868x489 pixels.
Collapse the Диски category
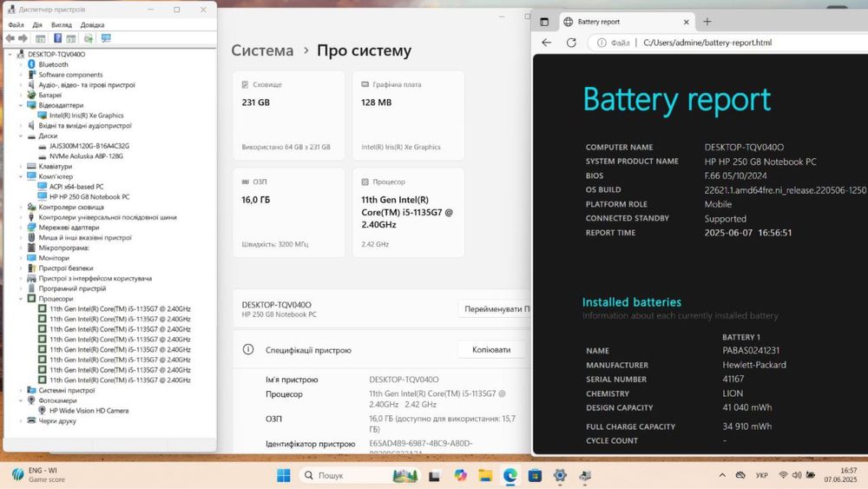point(21,135)
